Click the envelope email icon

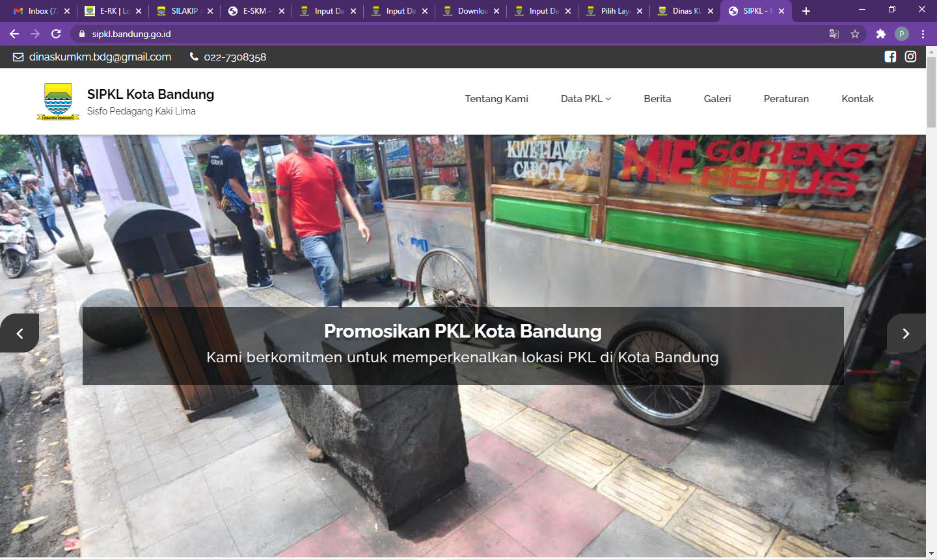tap(18, 57)
